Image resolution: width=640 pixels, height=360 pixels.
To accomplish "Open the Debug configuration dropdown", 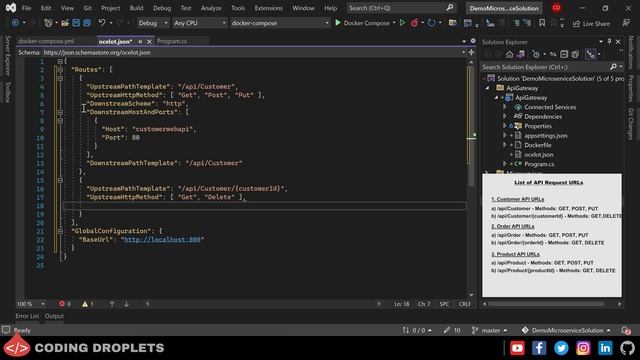I will pyautogui.click(x=153, y=23).
